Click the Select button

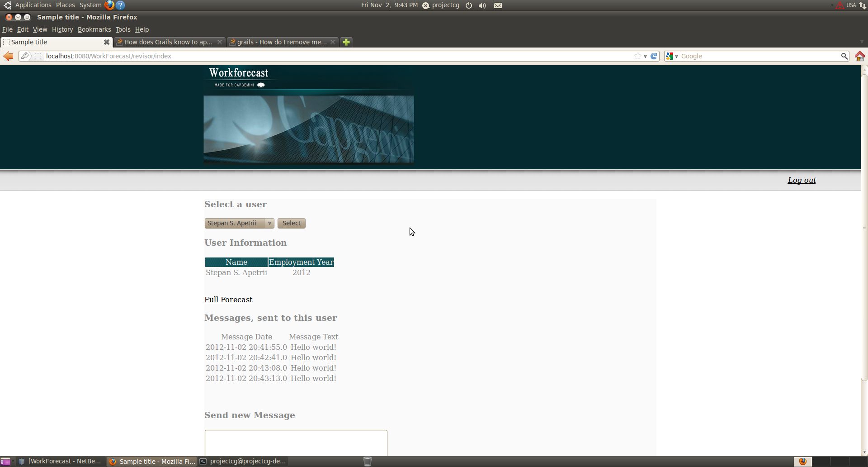coord(292,223)
